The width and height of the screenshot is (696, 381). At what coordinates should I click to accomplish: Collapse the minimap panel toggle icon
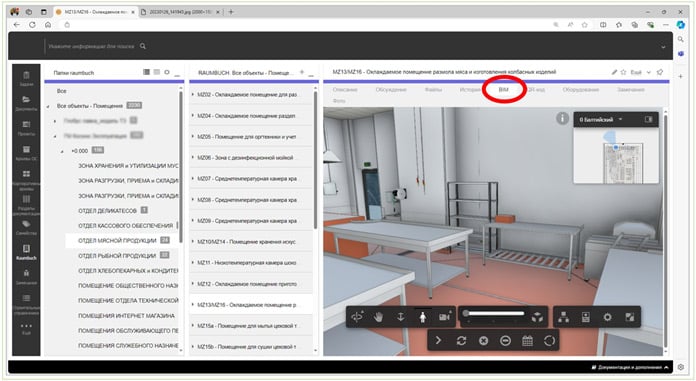click(649, 119)
